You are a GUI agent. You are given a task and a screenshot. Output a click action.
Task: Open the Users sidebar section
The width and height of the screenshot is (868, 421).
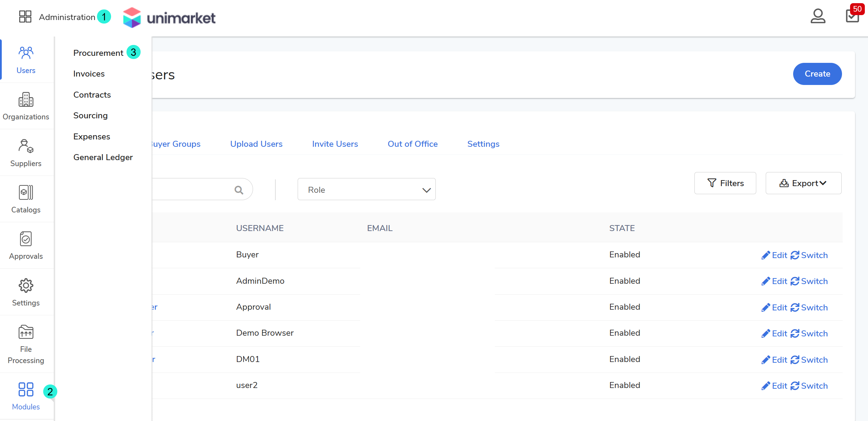tap(26, 60)
